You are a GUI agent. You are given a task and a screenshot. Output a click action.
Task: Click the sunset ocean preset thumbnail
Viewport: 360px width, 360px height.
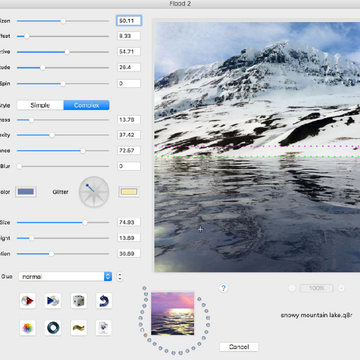click(x=173, y=314)
